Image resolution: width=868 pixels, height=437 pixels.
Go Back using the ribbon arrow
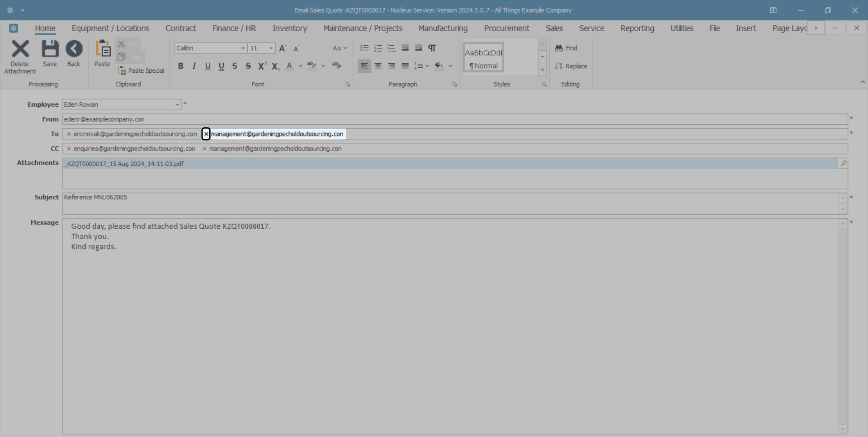[74, 54]
